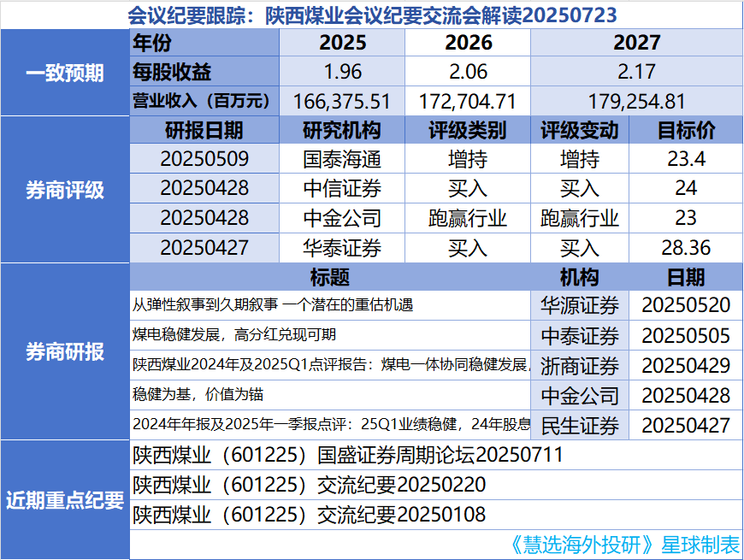
Task: Select 跑赢行业 under 评级变动
Action: (x=580, y=218)
